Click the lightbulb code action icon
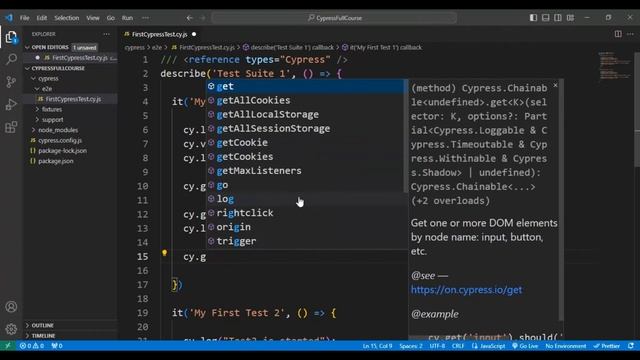Viewport: 640px width, 360px height. pyautogui.click(x=164, y=253)
